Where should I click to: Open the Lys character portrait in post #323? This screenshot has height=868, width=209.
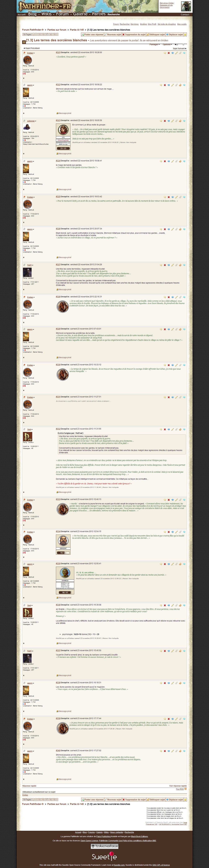coord(63,130)
